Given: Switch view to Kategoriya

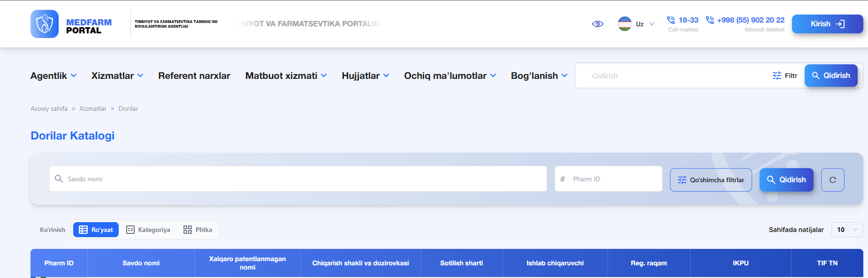Looking at the screenshot, I should 148,230.
